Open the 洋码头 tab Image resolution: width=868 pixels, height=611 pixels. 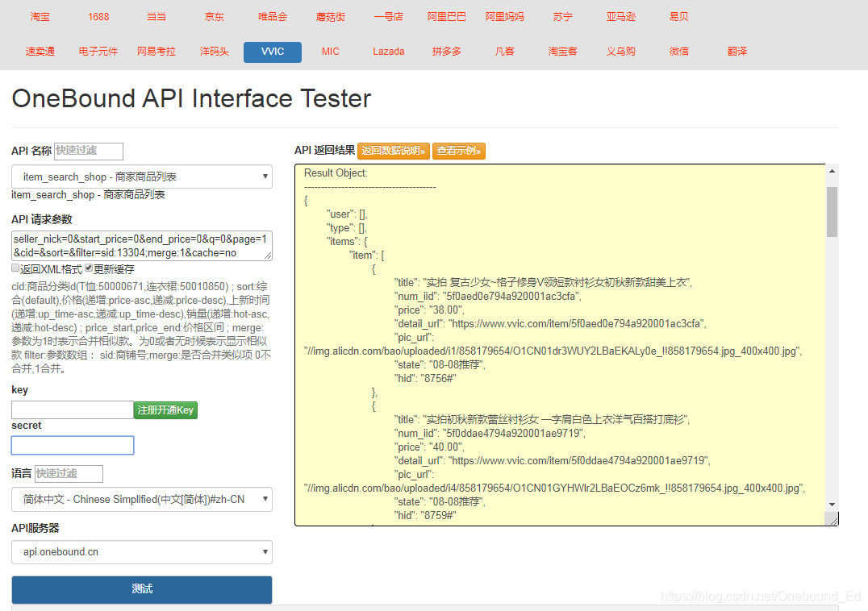click(215, 52)
